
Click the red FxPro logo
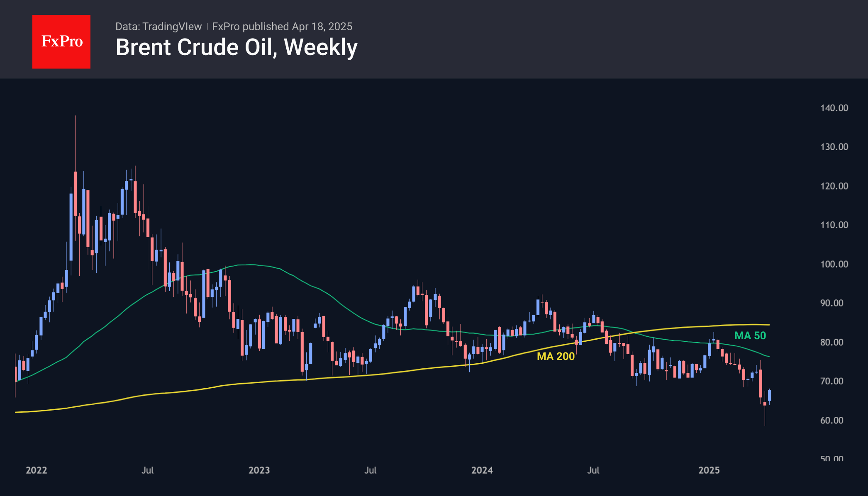click(x=61, y=42)
